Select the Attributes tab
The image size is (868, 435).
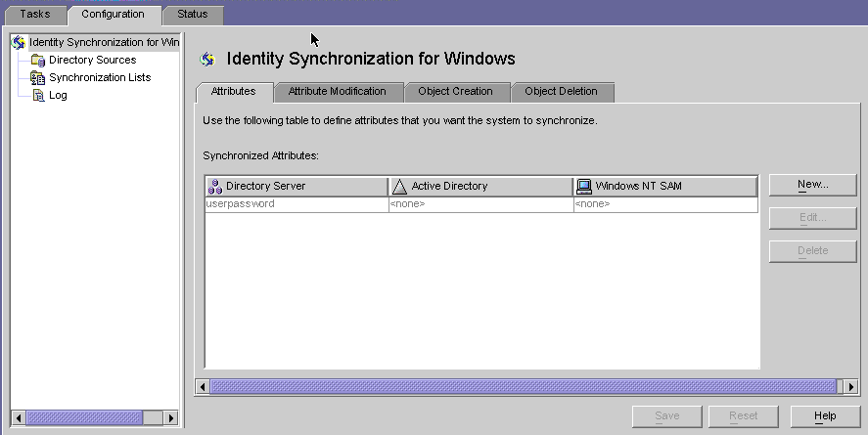[234, 92]
